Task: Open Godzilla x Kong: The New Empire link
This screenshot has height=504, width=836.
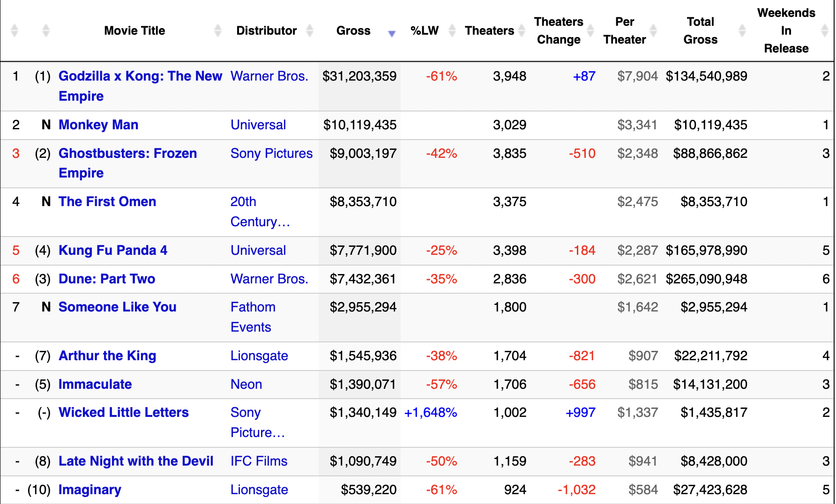Action: point(140,86)
